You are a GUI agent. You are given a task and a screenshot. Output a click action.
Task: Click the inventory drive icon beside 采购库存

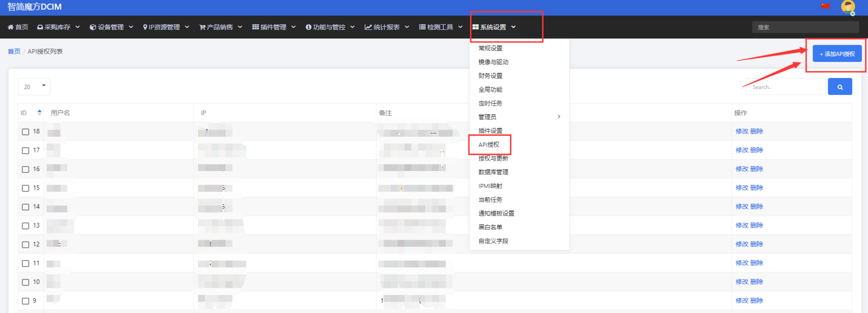pos(40,27)
